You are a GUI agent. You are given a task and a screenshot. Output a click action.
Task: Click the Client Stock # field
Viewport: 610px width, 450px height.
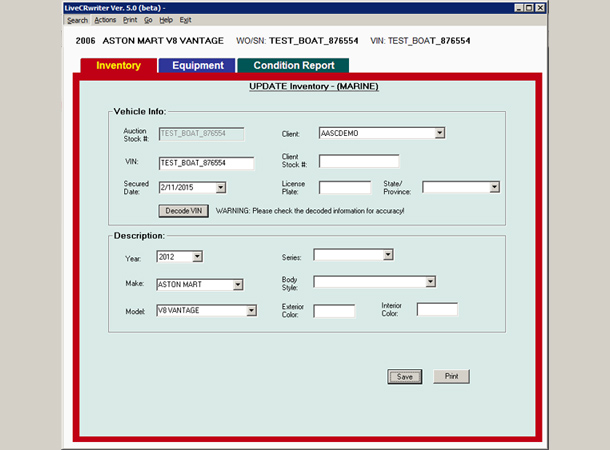pyautogui.click(x=359, y=161)
